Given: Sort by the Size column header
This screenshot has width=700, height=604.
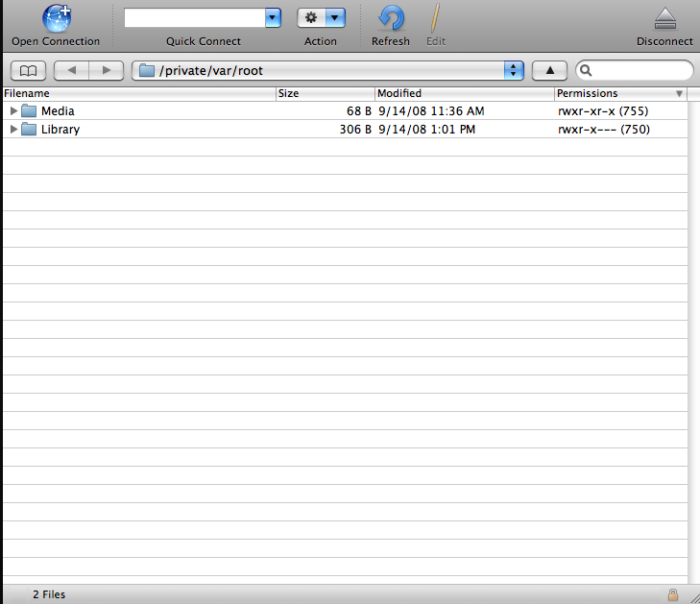Looking at the screenshot, I should tap(326, 93).
